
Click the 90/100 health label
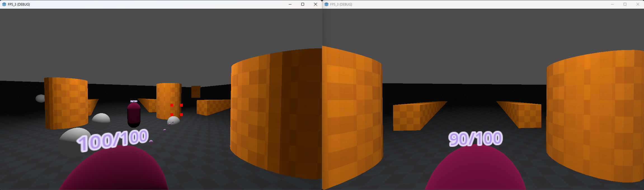475,139
